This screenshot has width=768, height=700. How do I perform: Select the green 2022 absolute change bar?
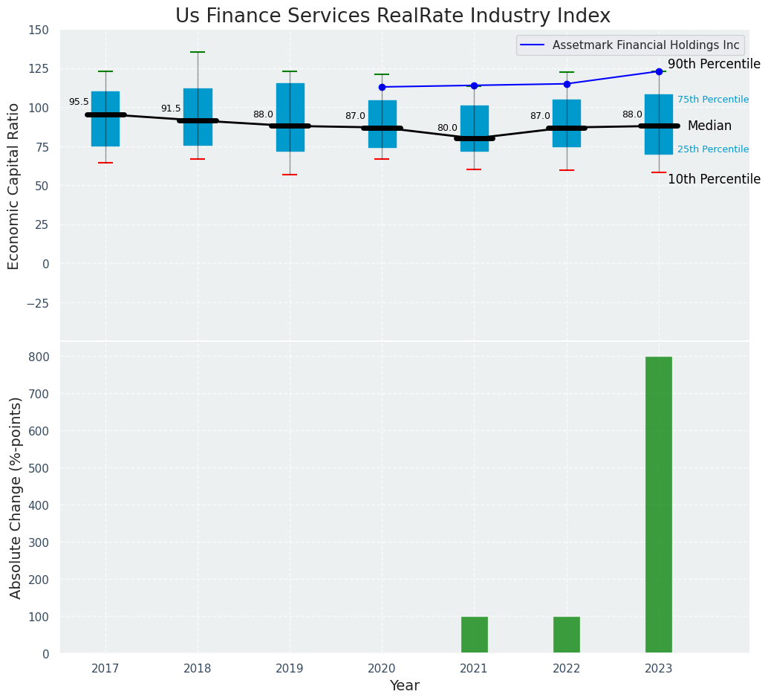click(x=566, y=635)
